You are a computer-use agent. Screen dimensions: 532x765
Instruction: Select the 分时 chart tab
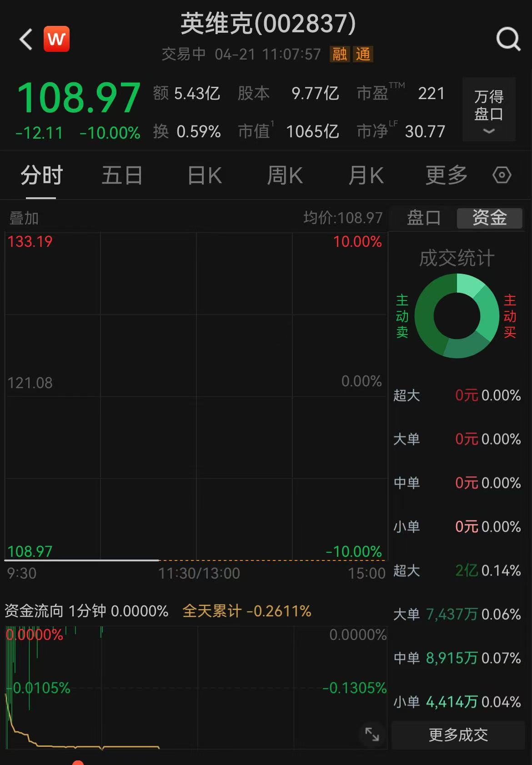(x=41, y=175)
